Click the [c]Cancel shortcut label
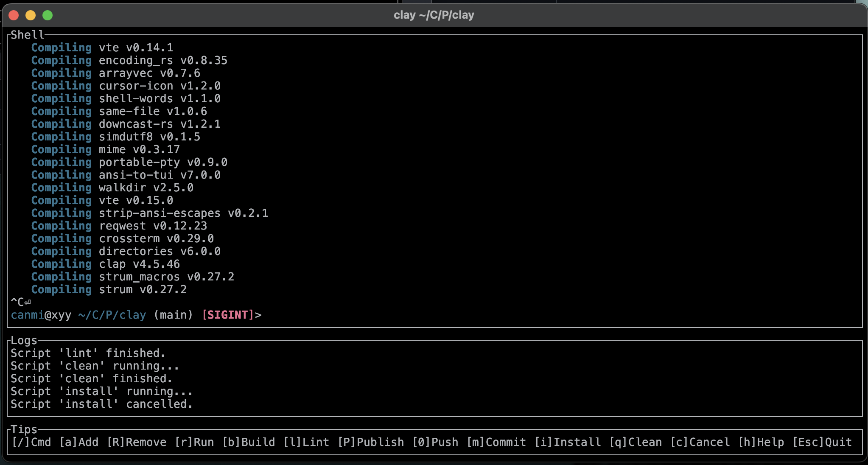 700,442
